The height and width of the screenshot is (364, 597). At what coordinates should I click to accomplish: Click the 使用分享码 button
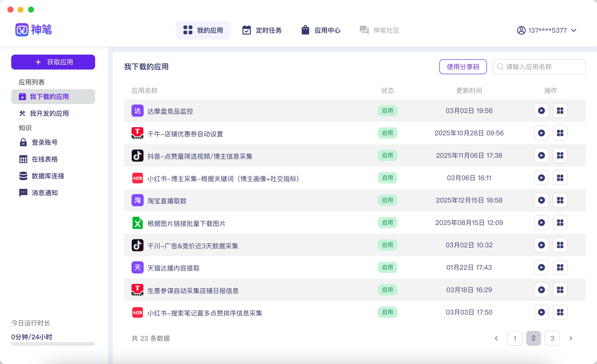[x=463, y=67]
